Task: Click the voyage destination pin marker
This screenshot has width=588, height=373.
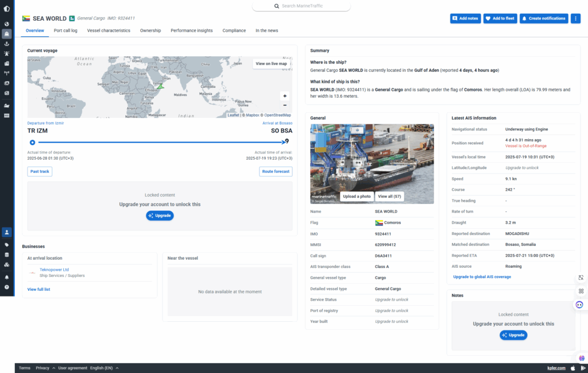Action: click(x=287, y=141)
